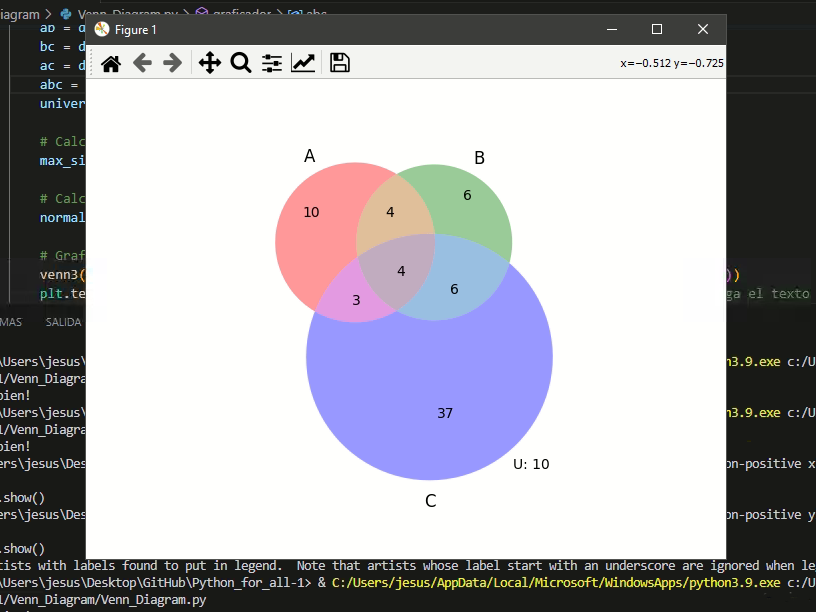
Task: Expand the obs item in the breadcrumb path
Action: click(x=318, y=15)
